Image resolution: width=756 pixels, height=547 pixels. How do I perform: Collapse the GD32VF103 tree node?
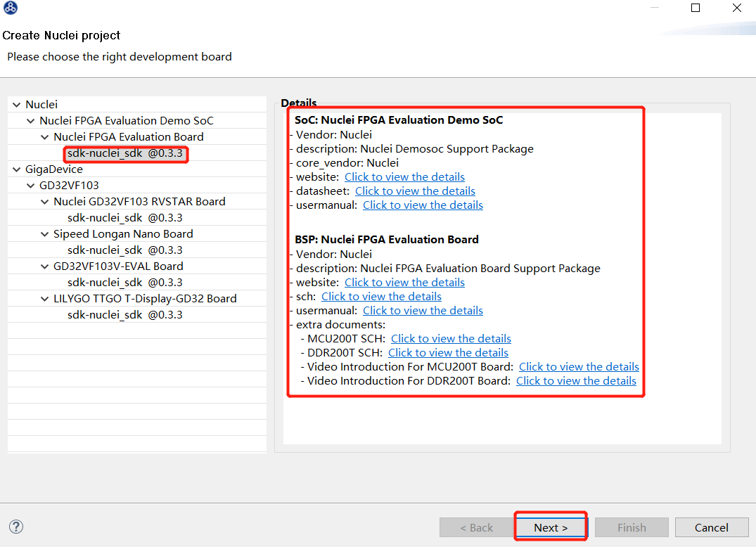(31, 186)
